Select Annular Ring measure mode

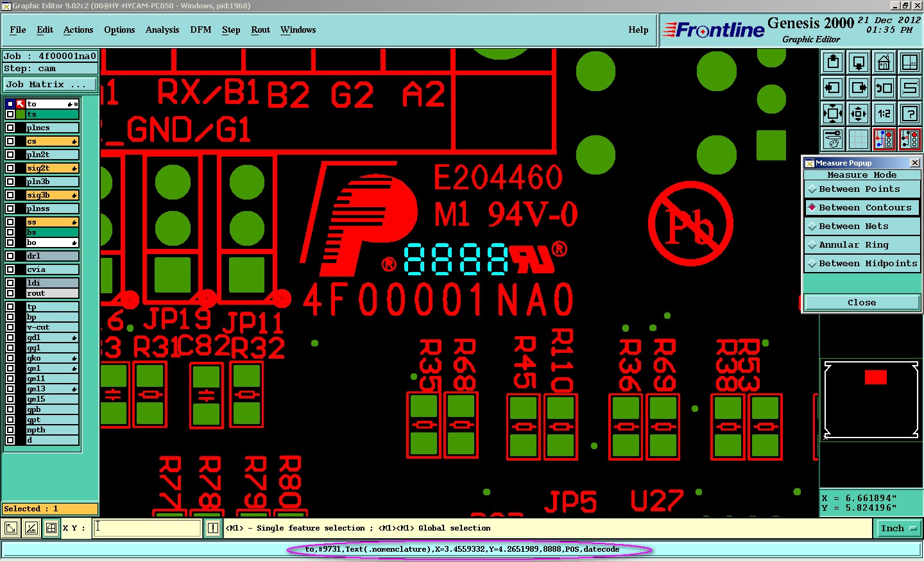(x=862, y=245)
